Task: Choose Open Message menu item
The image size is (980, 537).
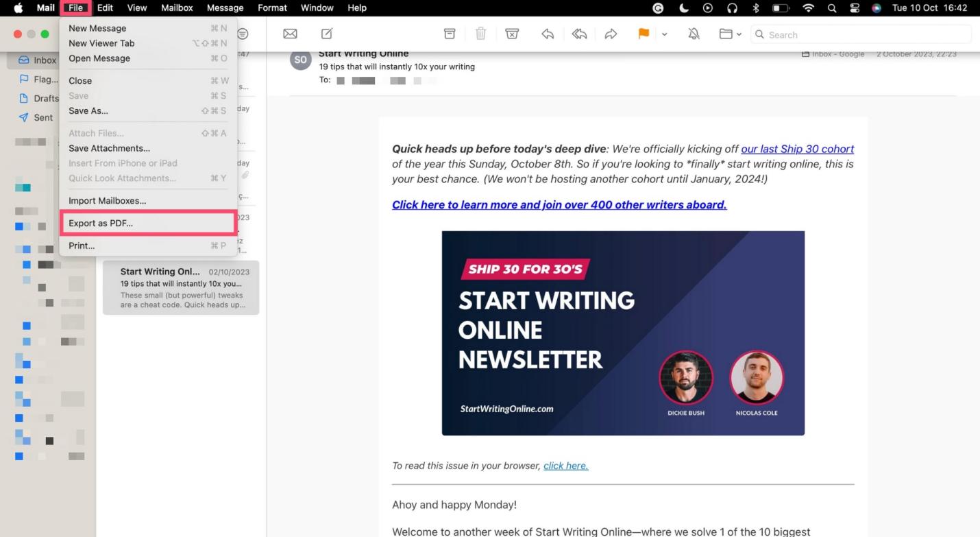Action: [148, 58]
